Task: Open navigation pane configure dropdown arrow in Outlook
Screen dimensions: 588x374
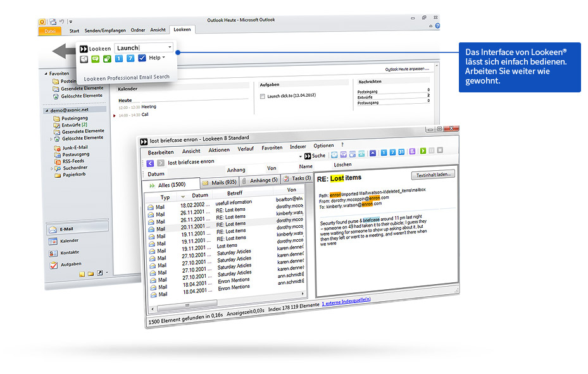Action: tap(107, 273)
